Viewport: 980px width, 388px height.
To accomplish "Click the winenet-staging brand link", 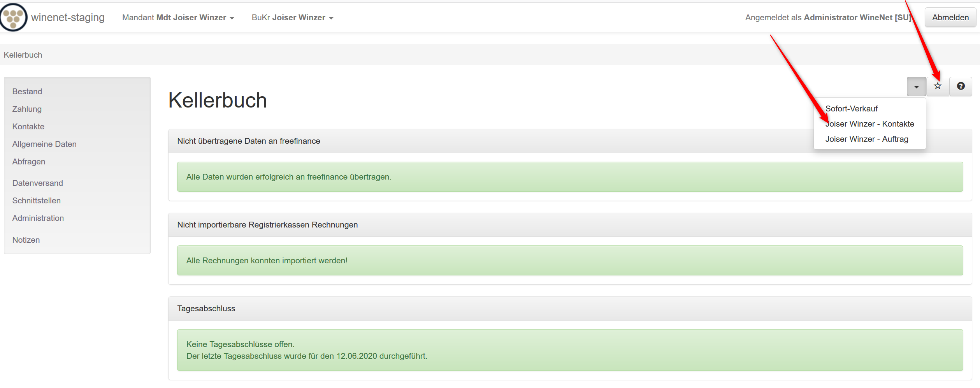I will 68,18.
